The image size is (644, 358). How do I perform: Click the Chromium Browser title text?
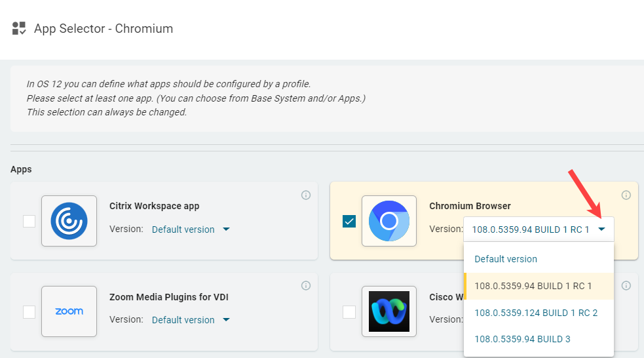point(470,206)
